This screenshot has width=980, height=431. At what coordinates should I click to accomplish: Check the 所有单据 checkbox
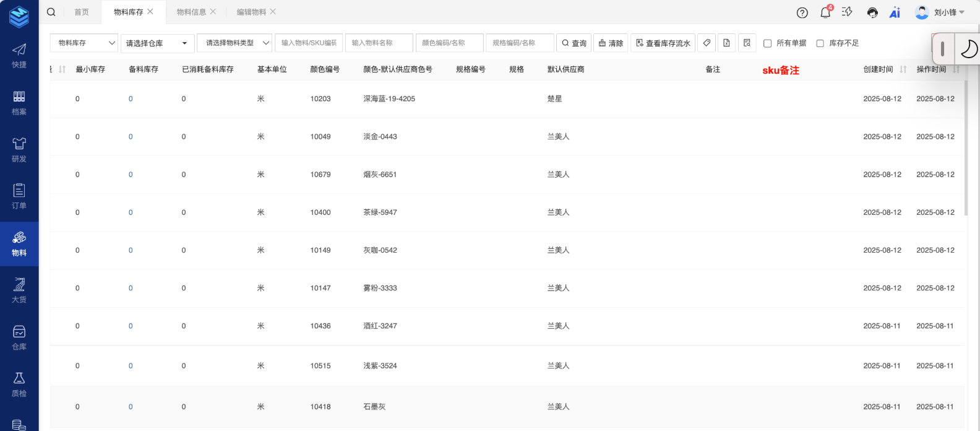[768, 43]
